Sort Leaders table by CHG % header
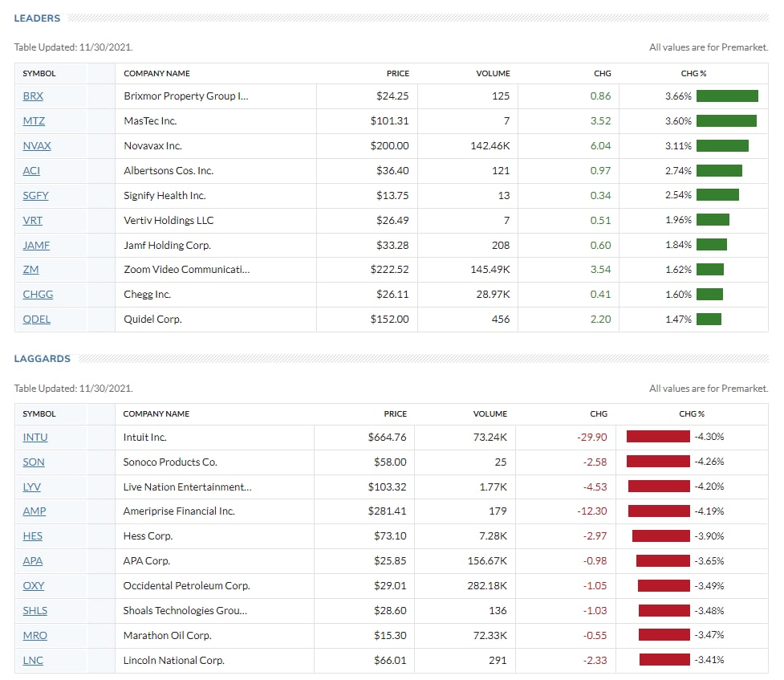Viewport: 784px width, 680px height. [693, 74]
